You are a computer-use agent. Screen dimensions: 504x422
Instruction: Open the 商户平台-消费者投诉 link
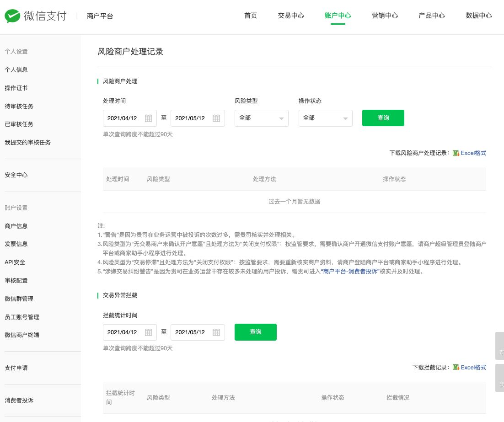pyautogui.click(x=350, y=272)
